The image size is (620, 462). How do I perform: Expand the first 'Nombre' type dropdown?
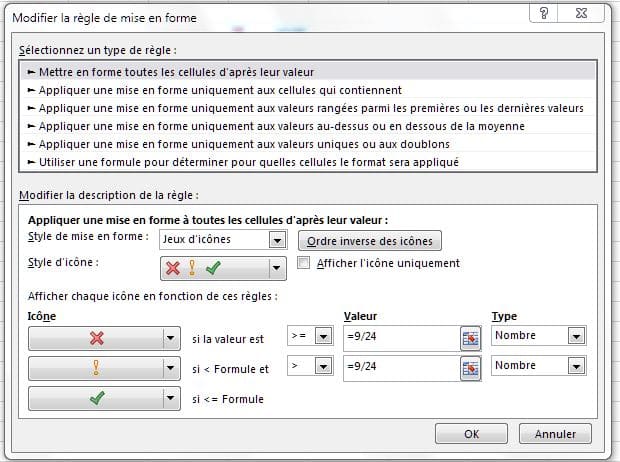[575, 337]
